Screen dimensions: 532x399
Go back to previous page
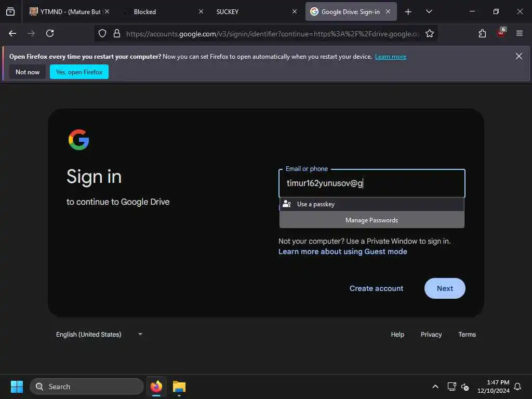coord(12,33)
